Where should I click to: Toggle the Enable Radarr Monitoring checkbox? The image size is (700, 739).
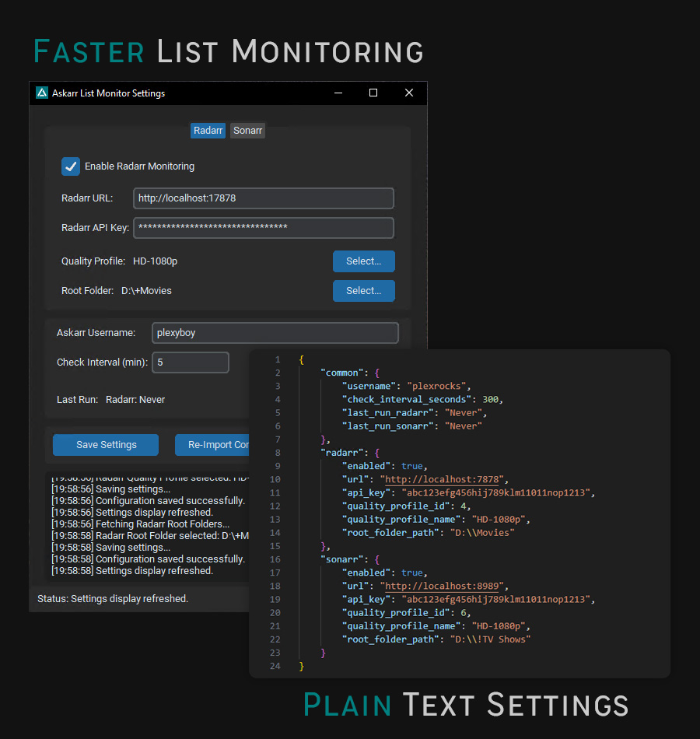coord(71,166)
